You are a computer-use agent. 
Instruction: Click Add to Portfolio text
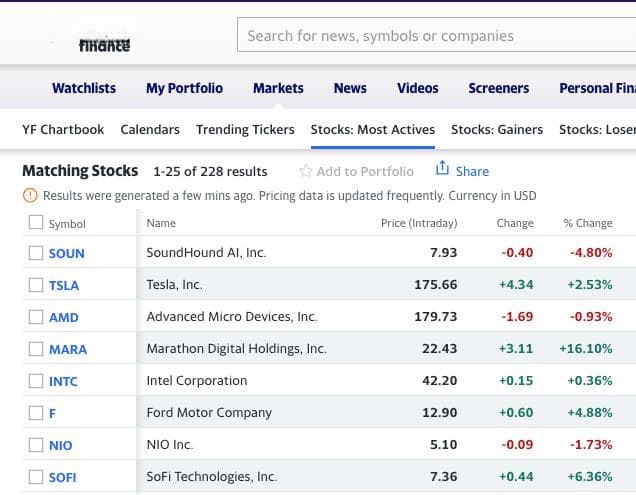coord(365,171)
